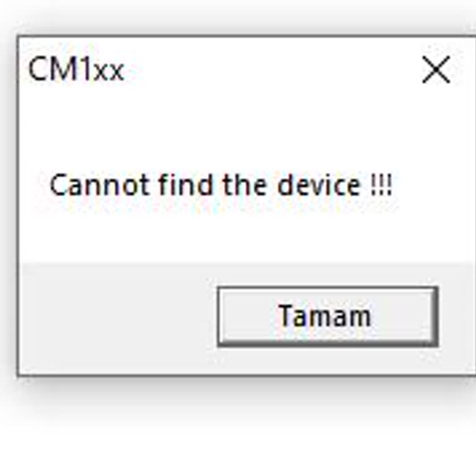476x476 pixels.
Task: Close the CM1xx dialog with the X
Action: click(x=436, y=70)
